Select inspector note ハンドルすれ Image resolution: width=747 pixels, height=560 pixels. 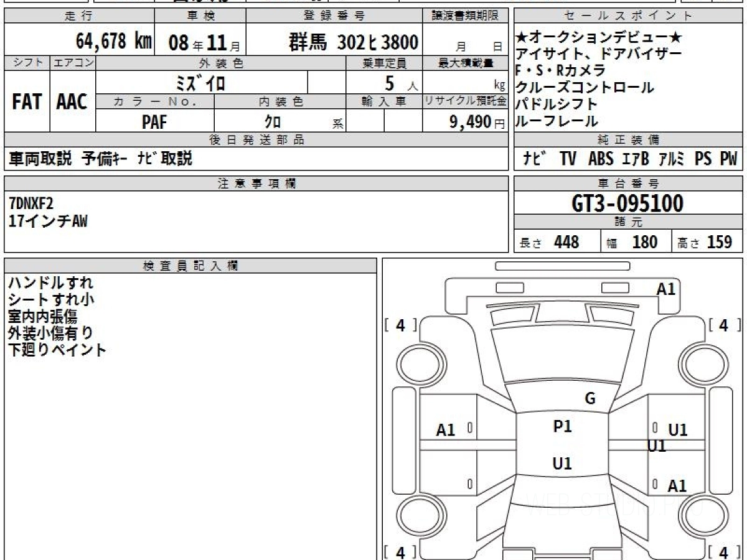click(50, 283)
